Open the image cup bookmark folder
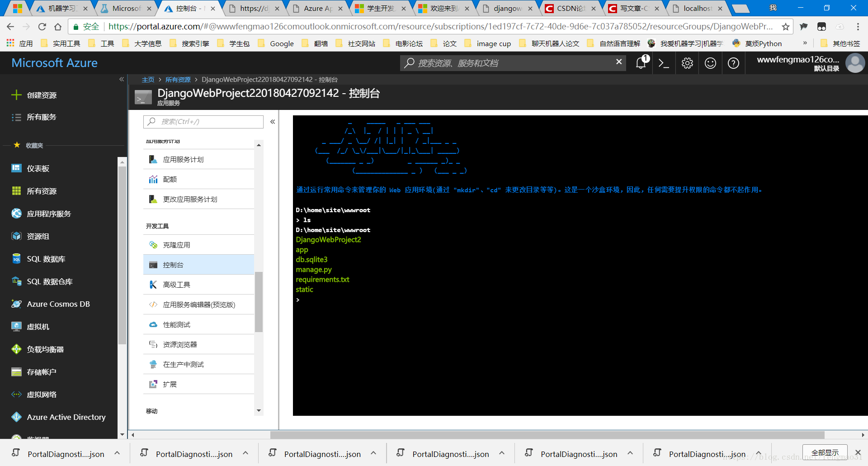Image resolution: width=868 pixels, height=466 pixels. click(x=487, y=43)
